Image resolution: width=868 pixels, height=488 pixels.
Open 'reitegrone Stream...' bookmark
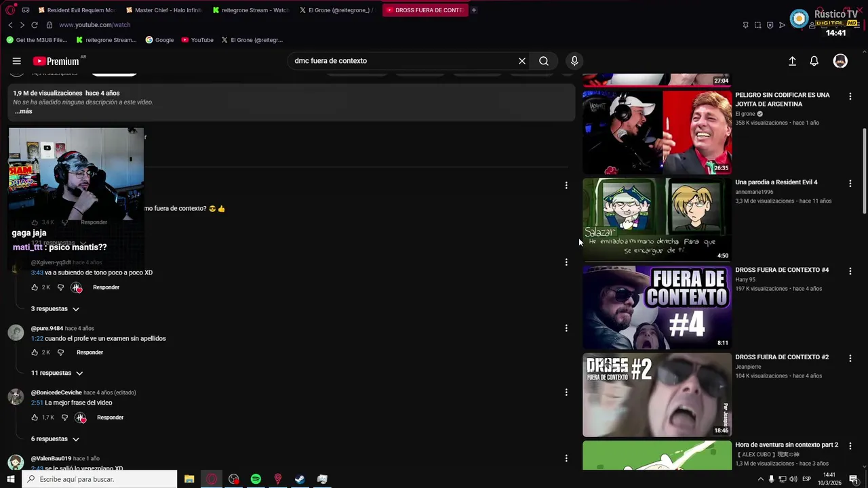pos(106,40)
